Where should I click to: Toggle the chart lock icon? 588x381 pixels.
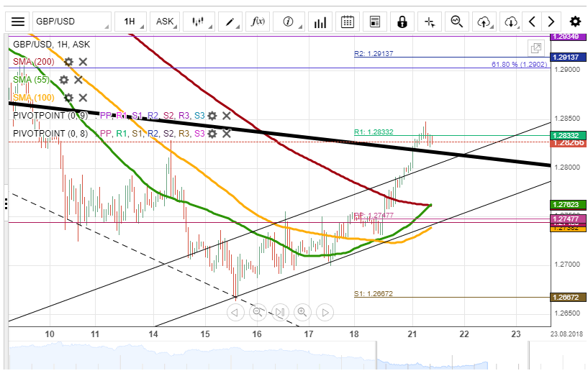tap(402, 22)
